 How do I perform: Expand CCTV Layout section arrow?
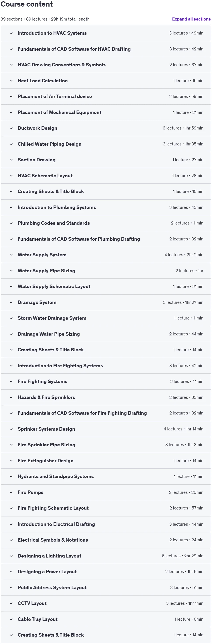click(11, 603)
